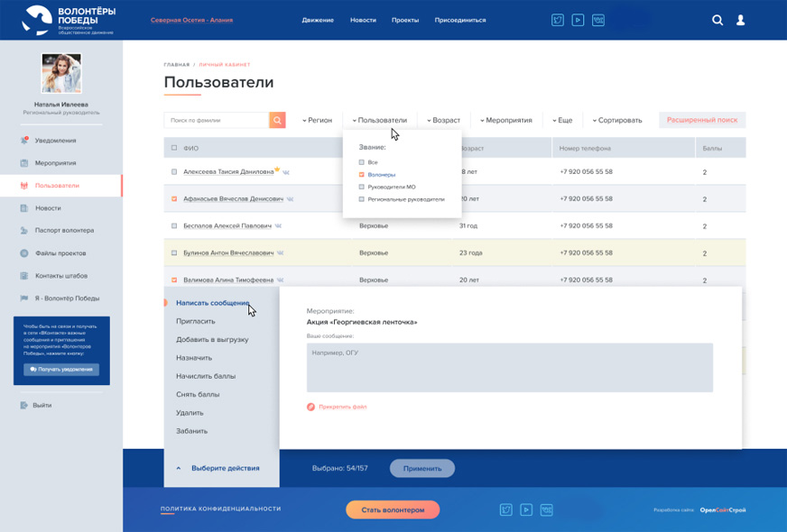
Task: Click the Расширенный поиск button
Action: [x=702, y=120]
